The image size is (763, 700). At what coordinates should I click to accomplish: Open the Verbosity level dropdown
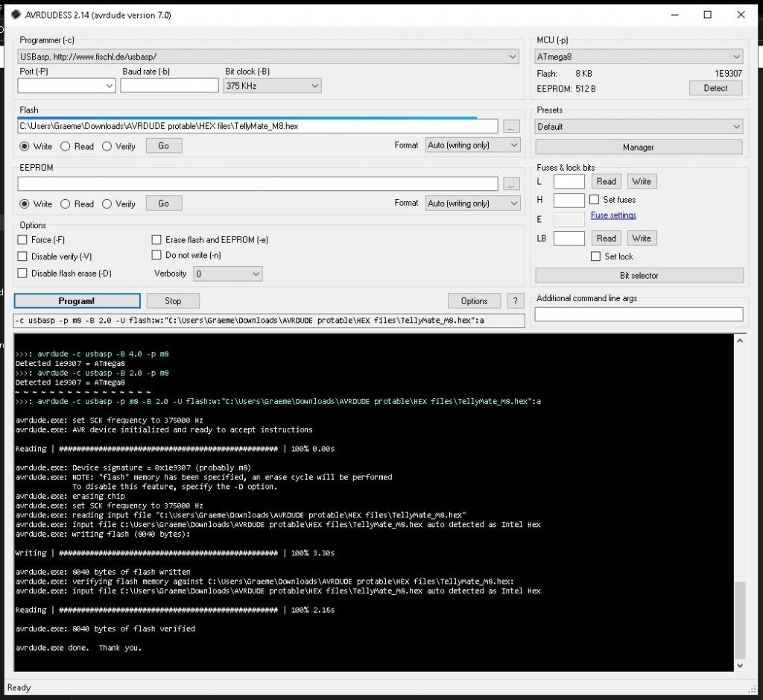pyautogui.click(x=227, y=274)
